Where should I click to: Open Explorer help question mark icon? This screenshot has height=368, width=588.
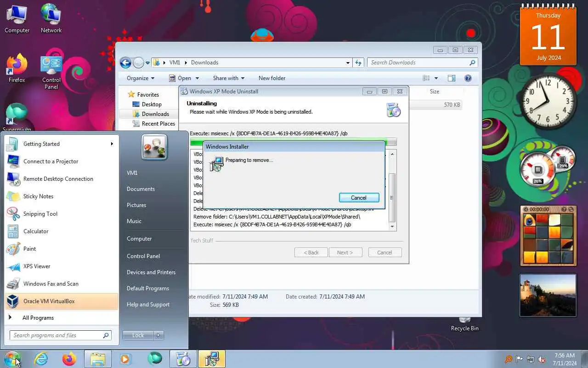[x=468, y=78]
